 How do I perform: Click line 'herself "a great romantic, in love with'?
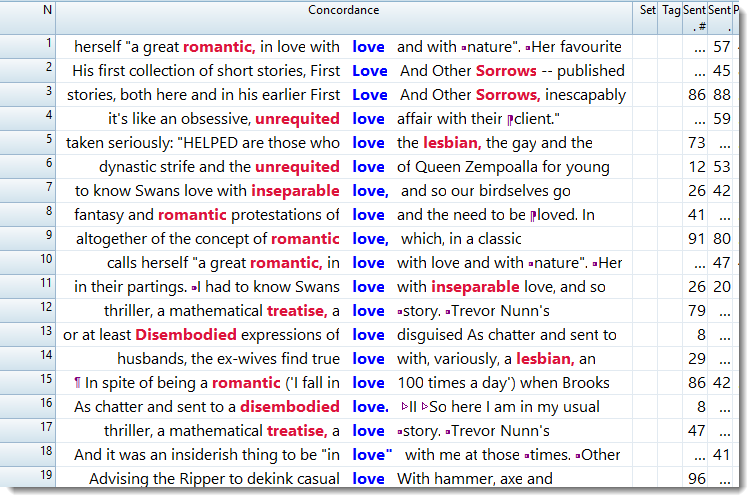pyautogui.click(x=207, y=47)
